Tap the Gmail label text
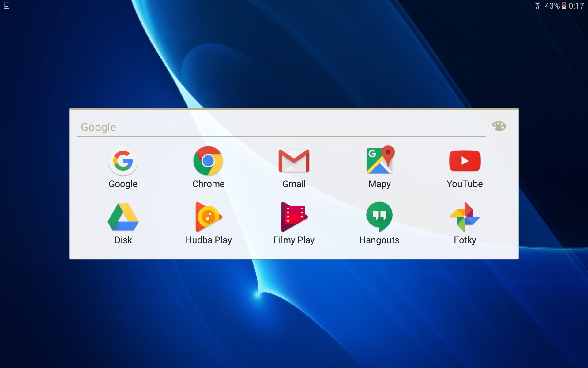The width and height of the screenshot is (588, 368). tap(293, 184)
